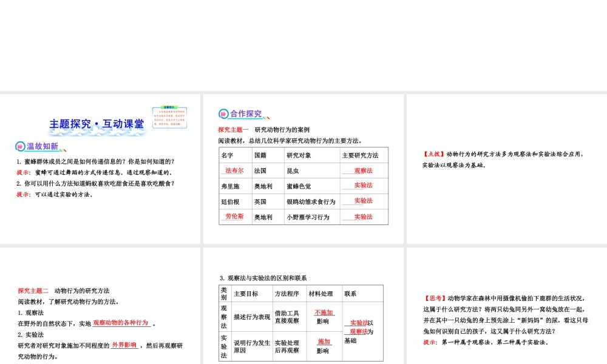
Task: Select the item heading 2. 实验法
Action: [30, 335]
